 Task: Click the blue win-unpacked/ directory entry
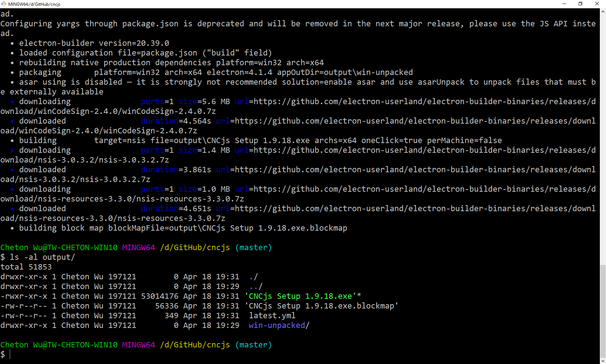pyautogui.click(x=278, y=325)
